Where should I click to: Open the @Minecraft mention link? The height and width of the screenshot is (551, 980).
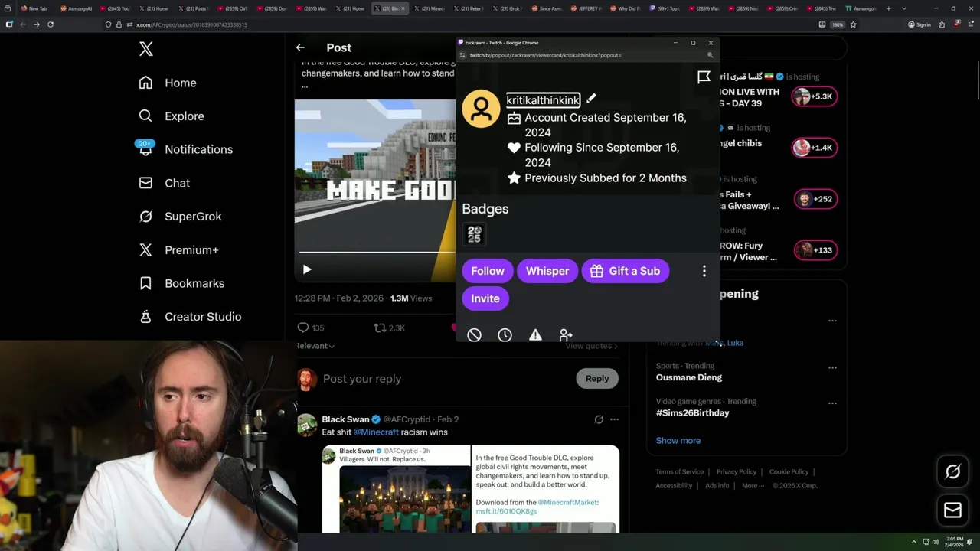click(376, 432)
